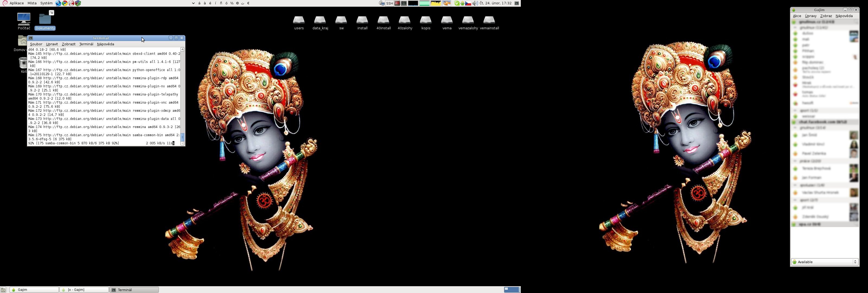
Task: Click Terminal scrollbar down arrow
Action: [182, 144]
